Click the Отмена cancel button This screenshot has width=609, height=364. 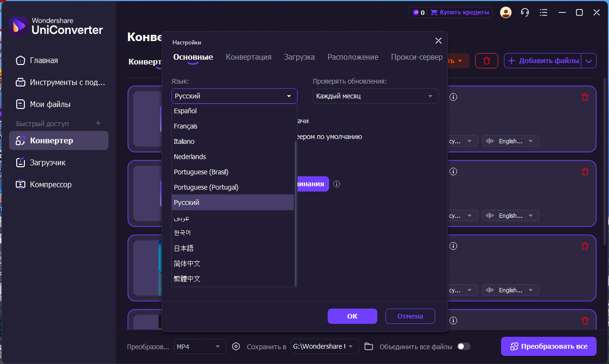tap(410, 316)
